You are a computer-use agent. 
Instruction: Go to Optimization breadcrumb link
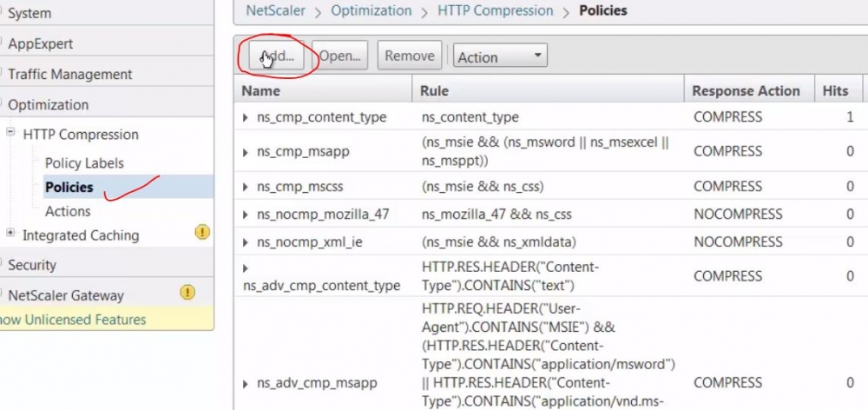372,10
